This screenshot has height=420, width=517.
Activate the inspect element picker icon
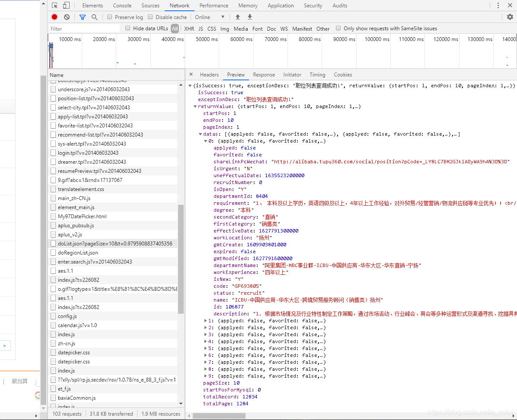tap(55, 5)
